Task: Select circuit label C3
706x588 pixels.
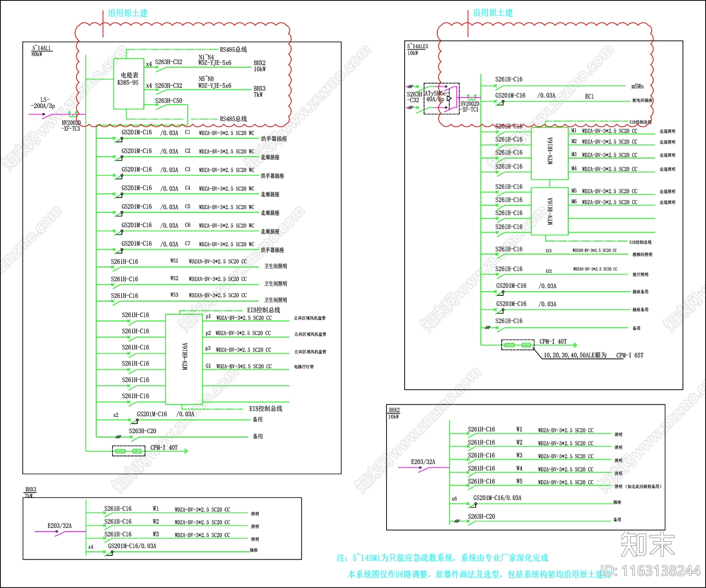Action: (188, 169)
